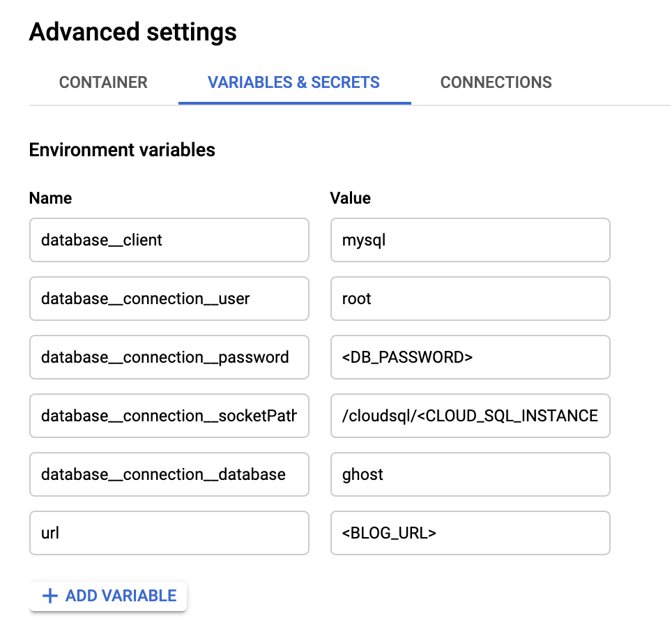Click the plus icon on Add Variable
The height and width of the screenshot is (632, 672).
pyautogui.click(x=49, y=596)
